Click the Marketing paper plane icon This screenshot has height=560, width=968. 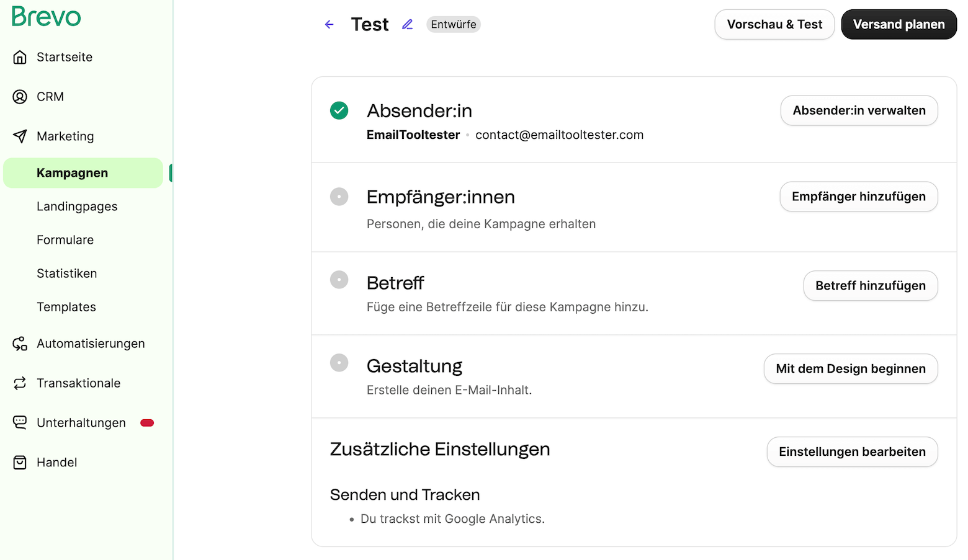(x=20, y=136)
